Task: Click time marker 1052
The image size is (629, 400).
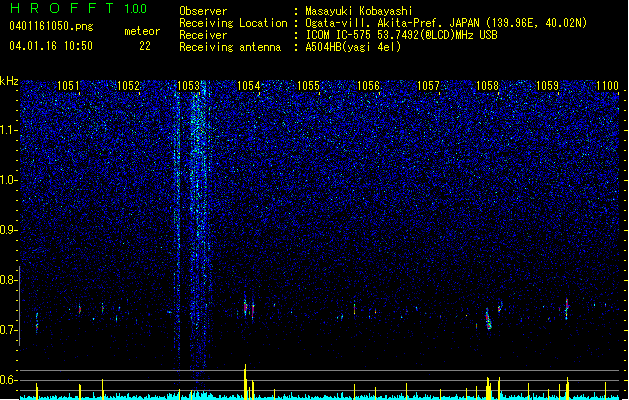Action: (x=128, y=86)
